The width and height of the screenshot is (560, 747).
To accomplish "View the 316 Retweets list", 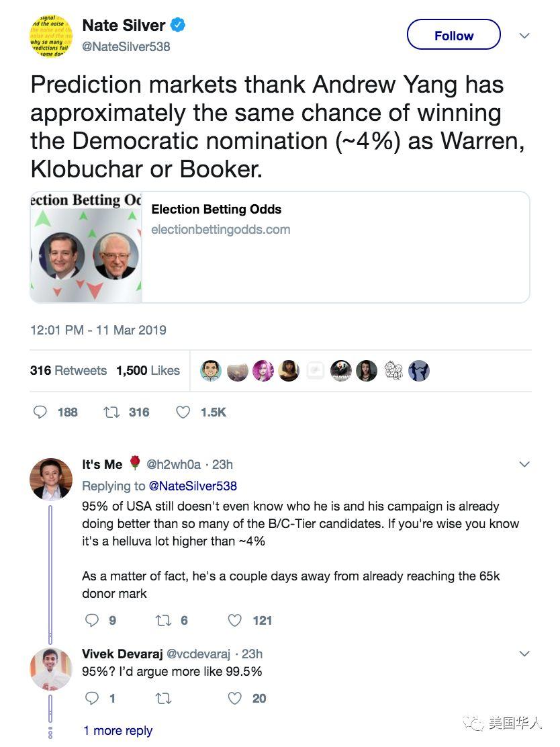I will pyautogui.click(x=68, y=370).
